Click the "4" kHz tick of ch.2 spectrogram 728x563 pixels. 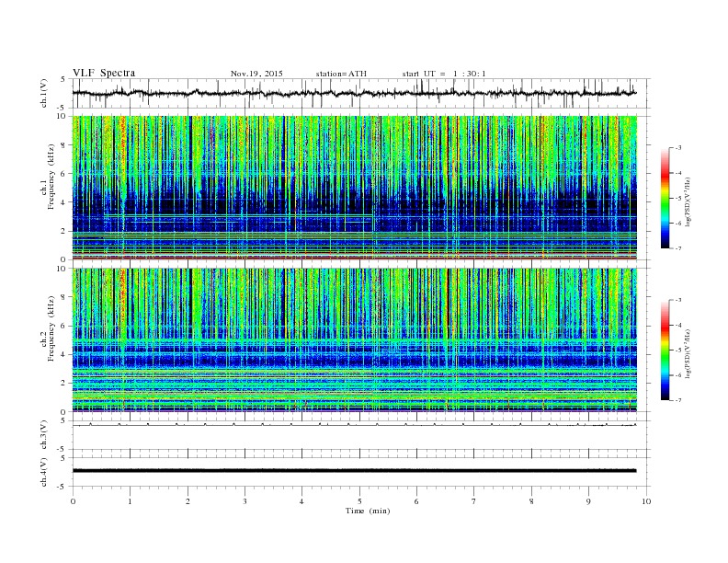[x=64, y=355]
